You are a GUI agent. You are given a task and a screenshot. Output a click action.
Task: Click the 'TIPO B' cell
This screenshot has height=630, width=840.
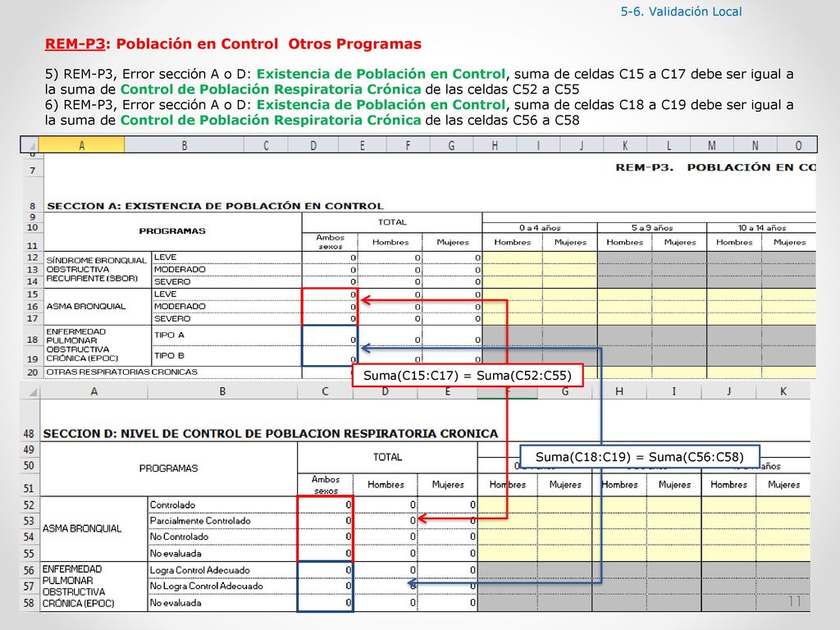click(226, 356)
